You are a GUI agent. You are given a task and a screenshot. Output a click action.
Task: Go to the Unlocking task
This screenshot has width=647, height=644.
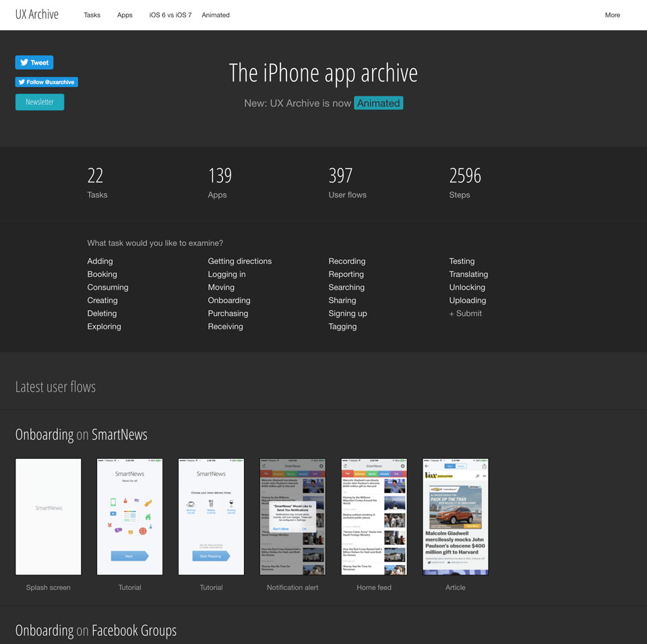[467, 287]
